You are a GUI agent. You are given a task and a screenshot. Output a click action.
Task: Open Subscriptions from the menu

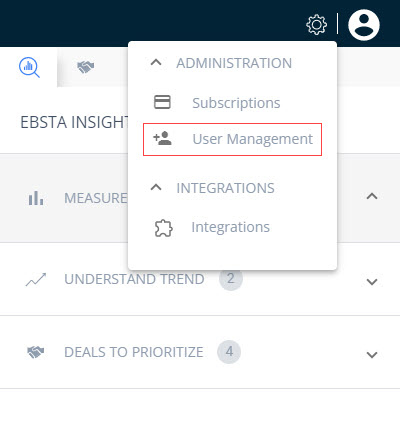pyautogui.click(x=236, y=103)
